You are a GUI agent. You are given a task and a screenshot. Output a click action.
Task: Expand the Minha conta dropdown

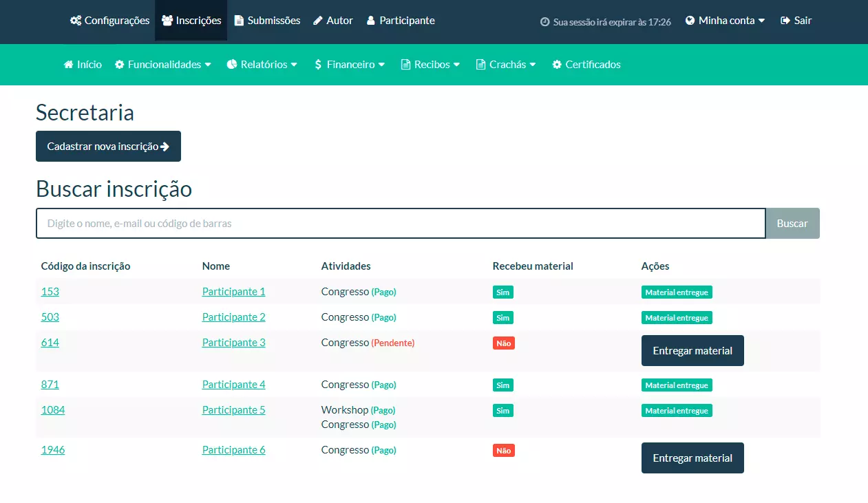726,21
